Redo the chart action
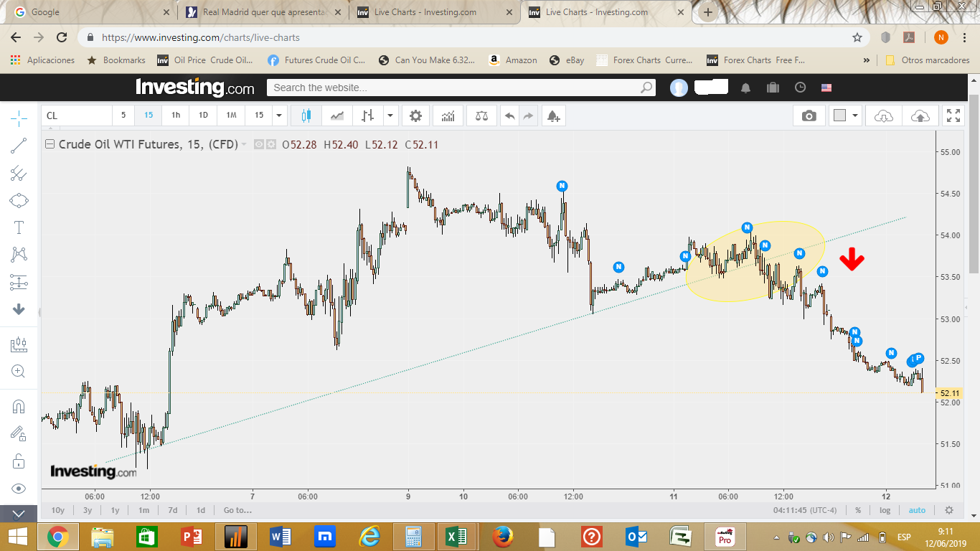The image size is (980, 551). pyautogui.click(x=528, y=116)
